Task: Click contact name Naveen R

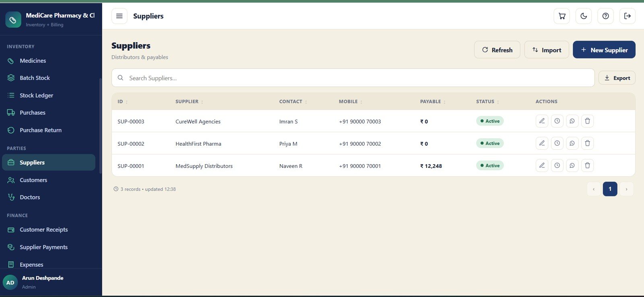Action: coord(291,166)
